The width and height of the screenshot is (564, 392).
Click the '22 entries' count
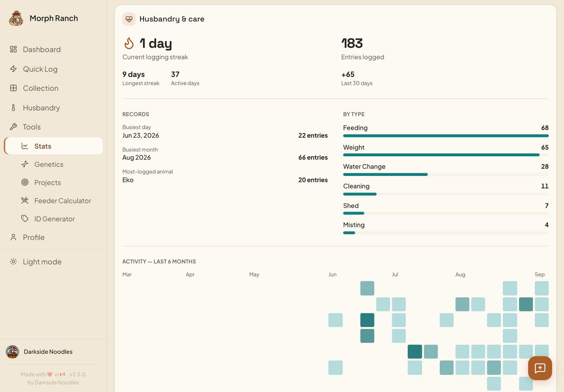(313, 135)
